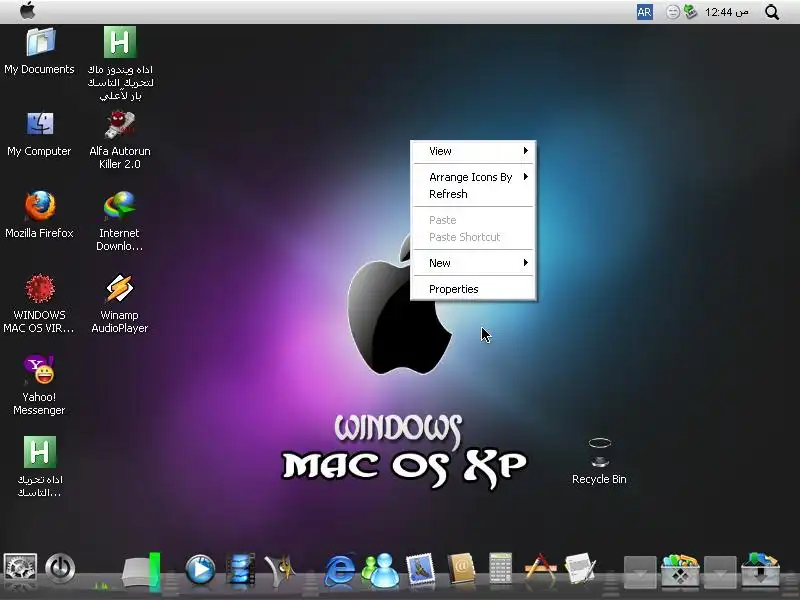Select the My Computer desktop icon
This screenshot has width=800, height=600.
39,134
